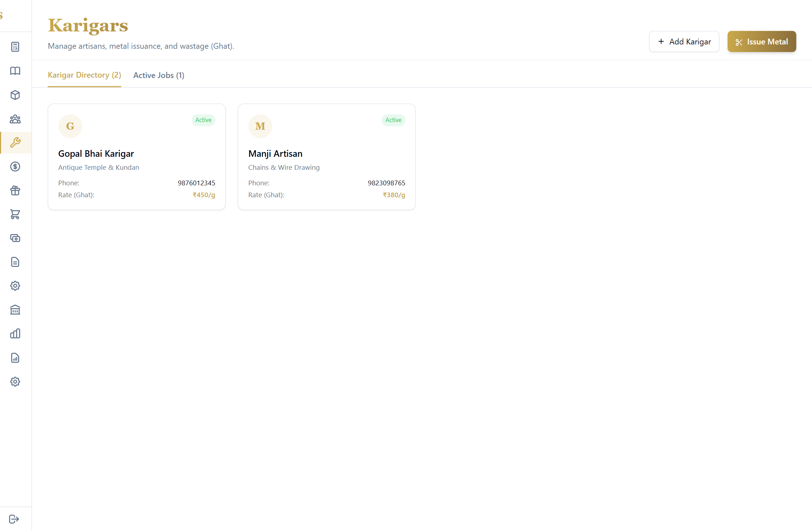Viewport: 812px width, 531px height.
Task: Select the wrench Karigars sidebar icon
Action: (15, 143)
